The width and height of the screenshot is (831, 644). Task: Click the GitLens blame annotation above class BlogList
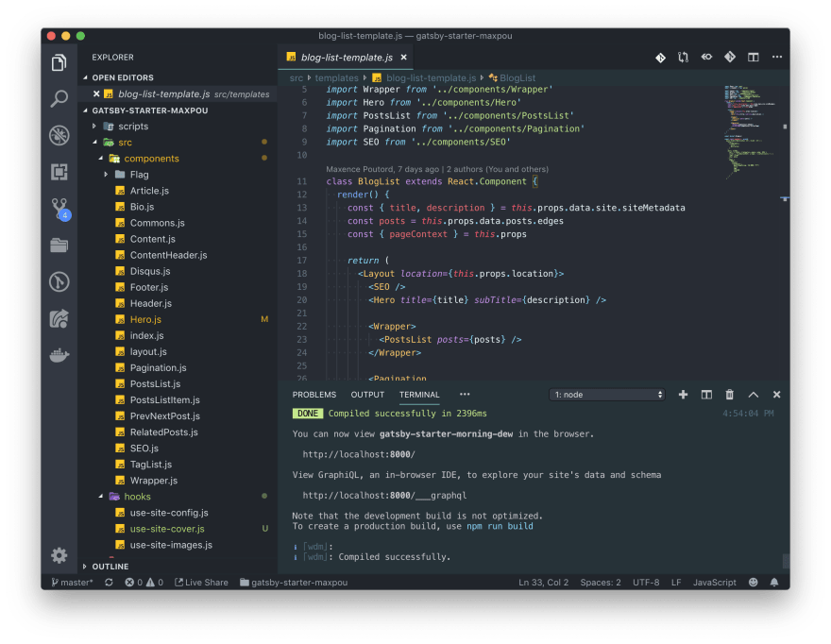point(437,169)
